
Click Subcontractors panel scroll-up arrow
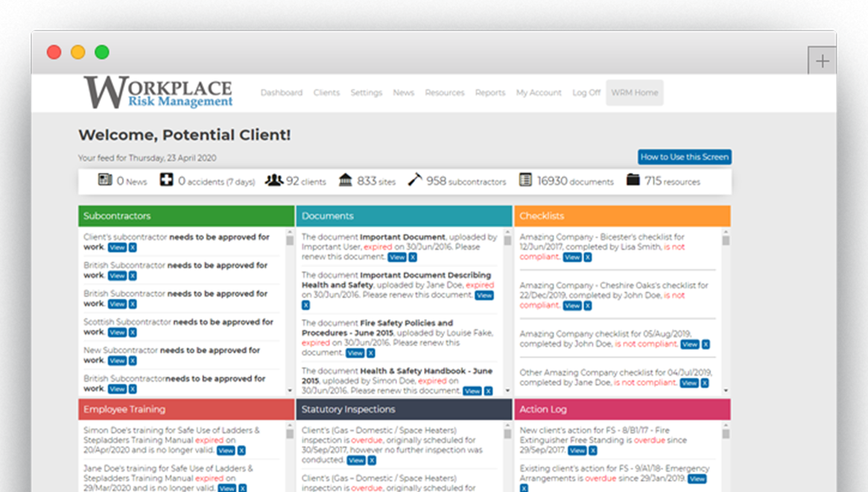pyautogui.click(x=290, y=231)
